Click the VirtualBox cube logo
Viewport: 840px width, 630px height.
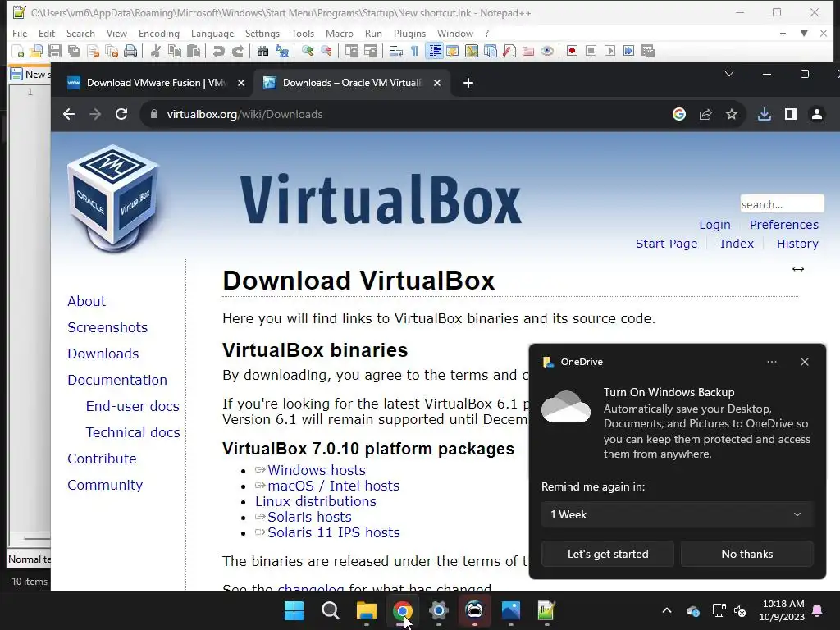tap(113, 199)
